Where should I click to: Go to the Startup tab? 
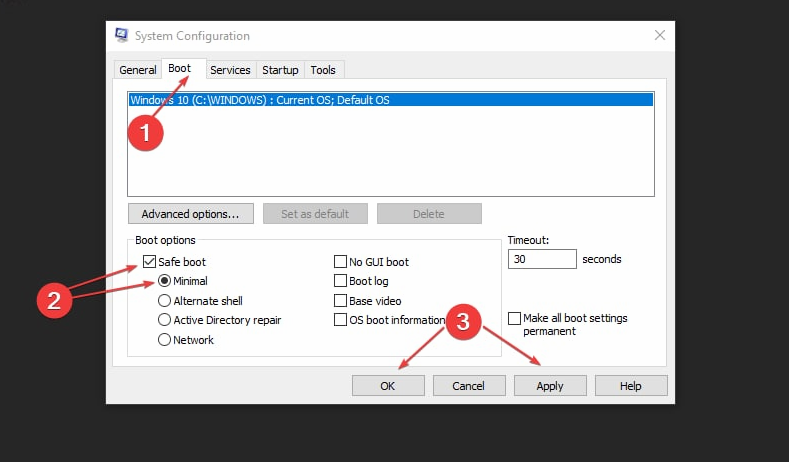tap(280, 70)
